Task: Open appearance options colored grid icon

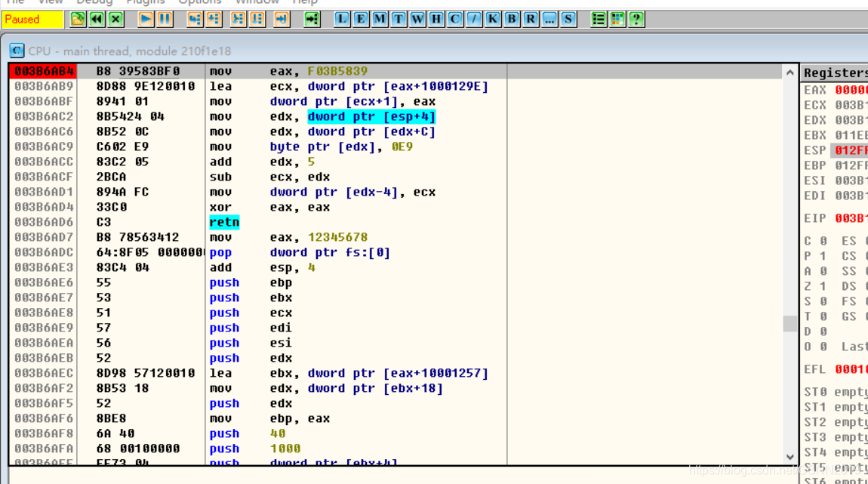Action: tap(617, 20)
